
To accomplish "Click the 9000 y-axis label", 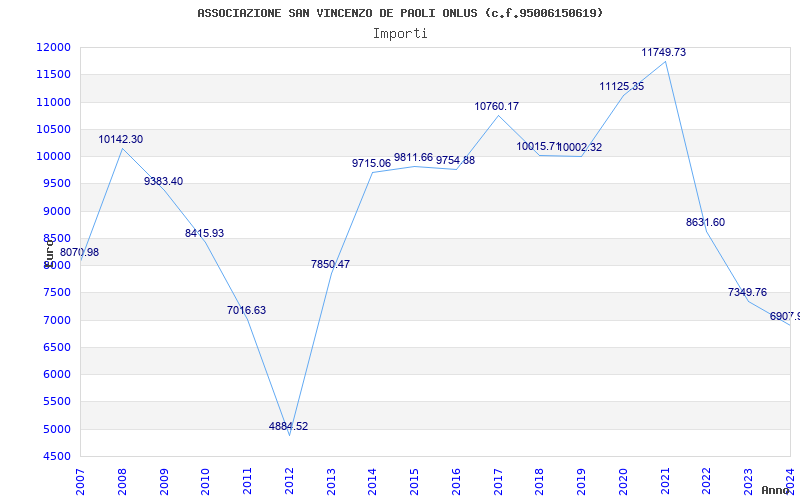I will [x=56, y=211].
